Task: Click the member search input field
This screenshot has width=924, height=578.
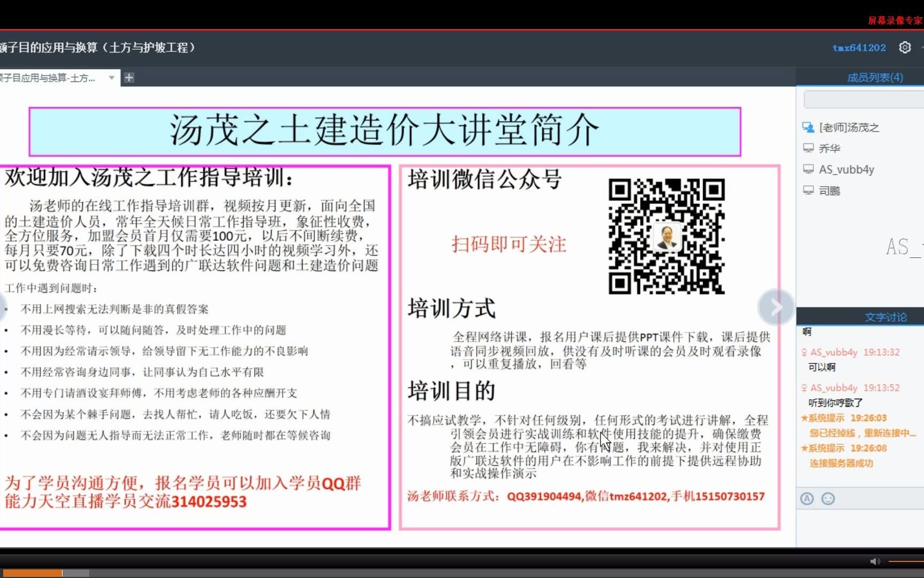Action: 864,100
